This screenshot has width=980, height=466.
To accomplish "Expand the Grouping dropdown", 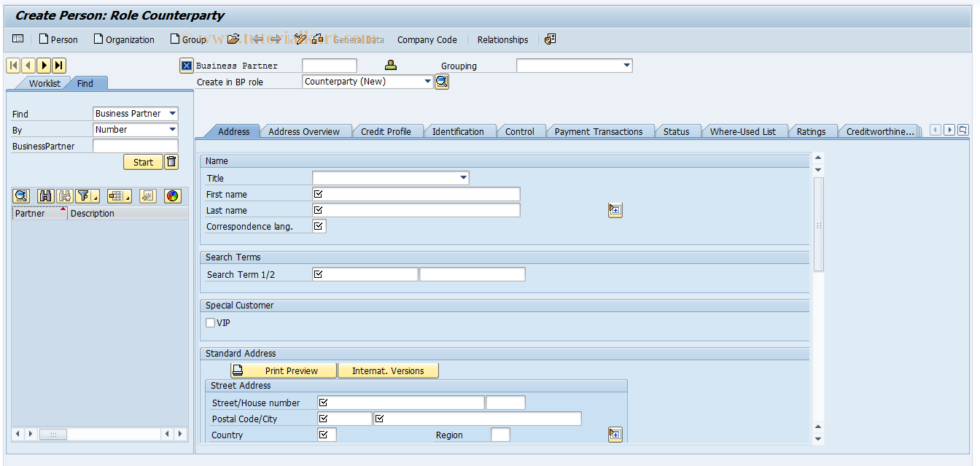I will pos(627,65).
